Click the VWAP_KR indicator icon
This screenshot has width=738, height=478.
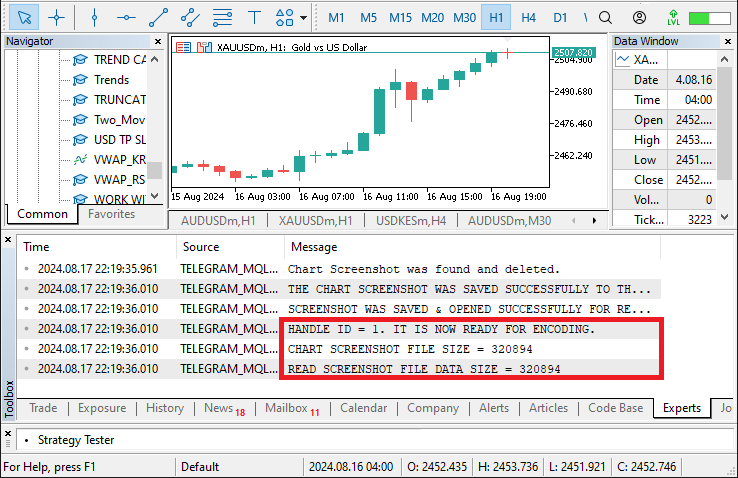coord(80,159)
